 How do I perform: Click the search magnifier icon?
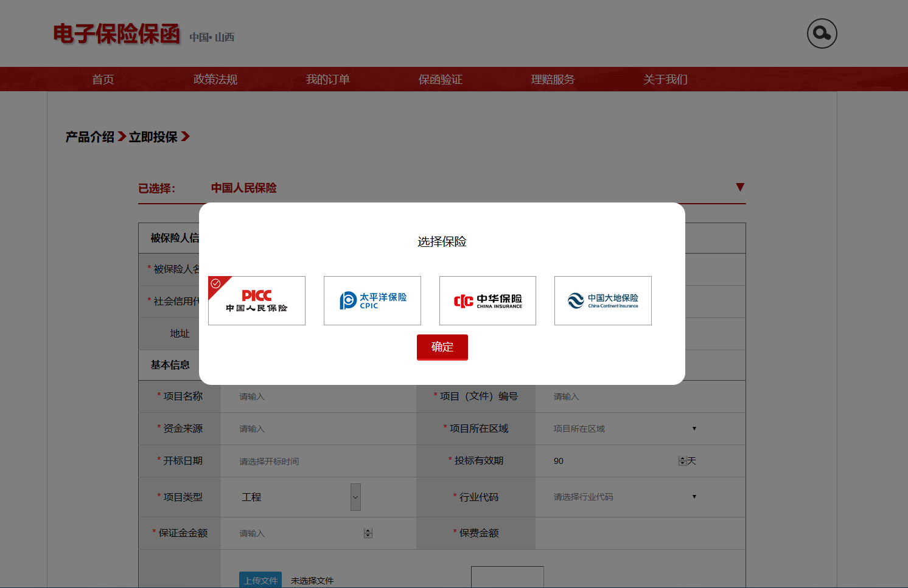[x=822, y=33]
